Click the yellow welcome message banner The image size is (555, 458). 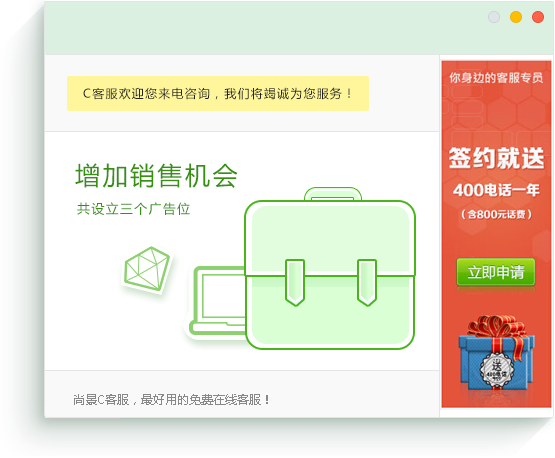tap(218, 93)
